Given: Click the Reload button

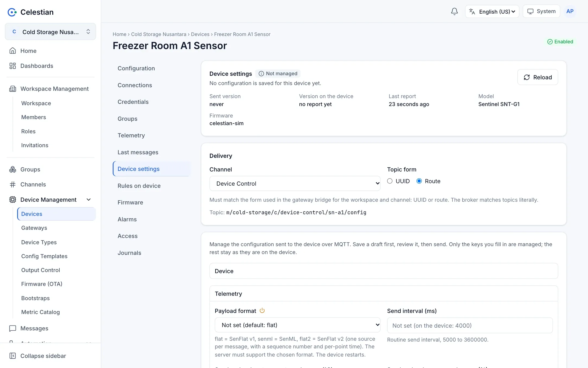Looking at the screenshot, I should coord(538,77).
